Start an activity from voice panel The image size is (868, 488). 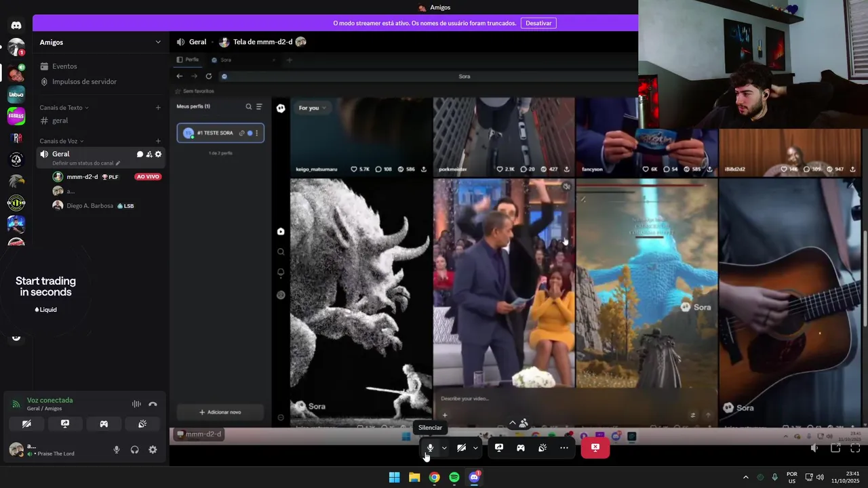tap(104, 424)
